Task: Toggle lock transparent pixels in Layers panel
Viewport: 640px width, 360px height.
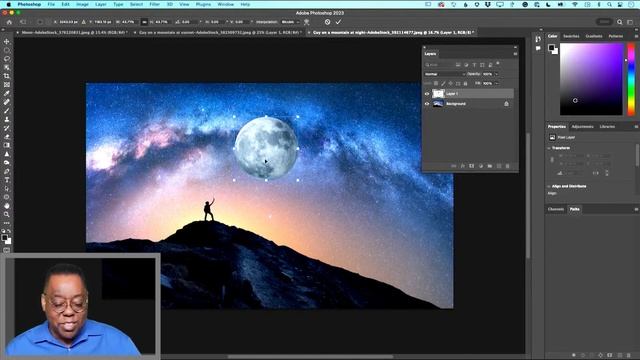Action: tap(436, 83)
